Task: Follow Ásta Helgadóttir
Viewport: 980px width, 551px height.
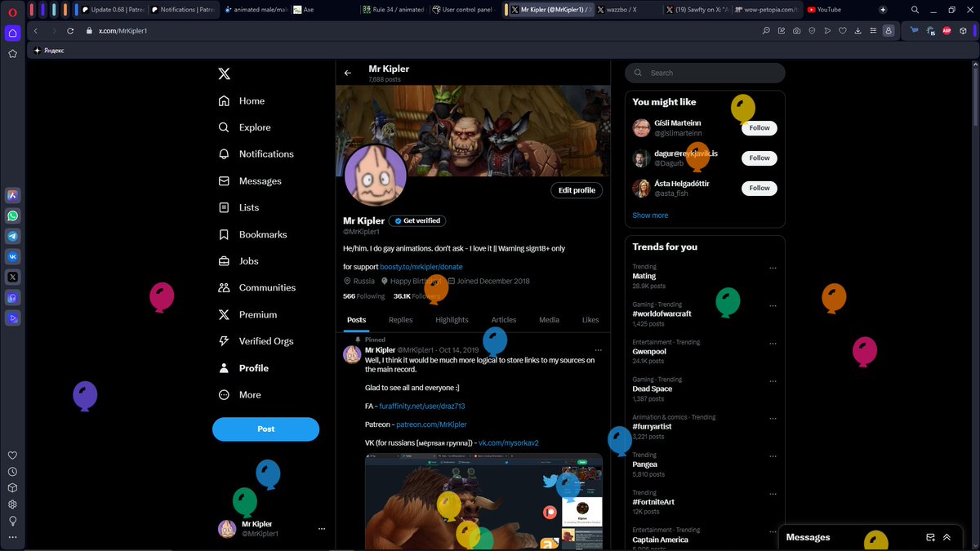Action: 759,189
